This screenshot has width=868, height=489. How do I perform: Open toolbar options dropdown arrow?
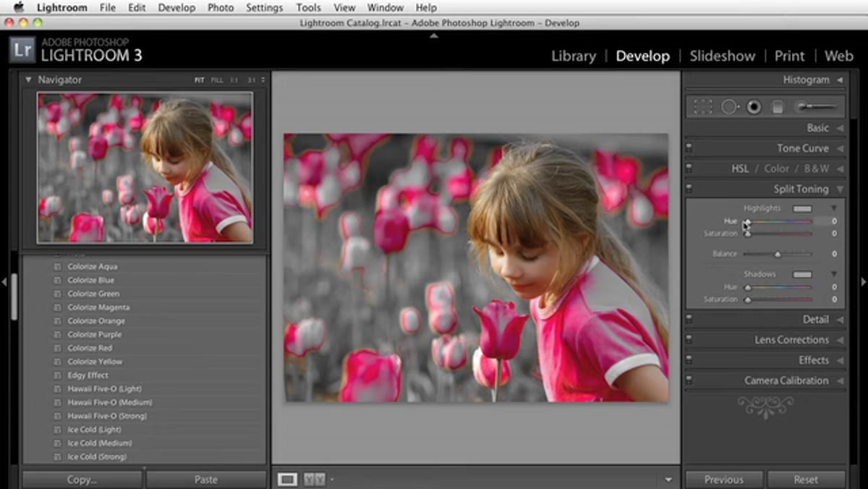pos(668,480)
